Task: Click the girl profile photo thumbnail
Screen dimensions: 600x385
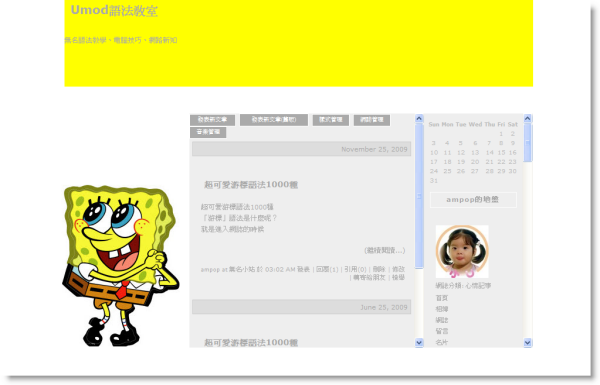Action: (462, 251)
